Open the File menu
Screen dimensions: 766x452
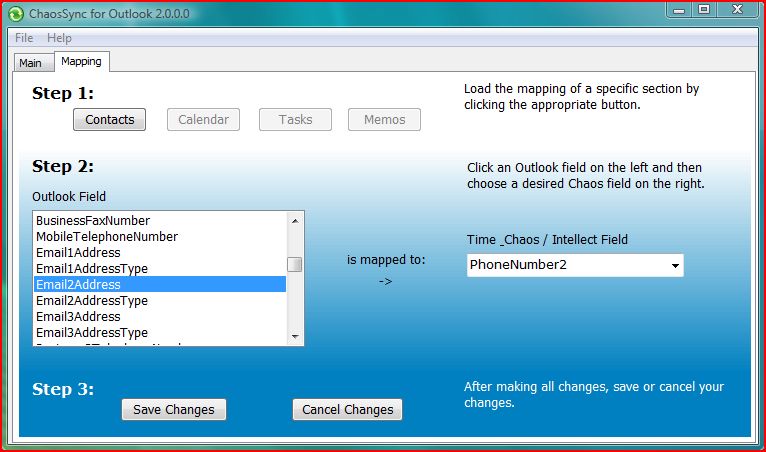pos(24,38)
